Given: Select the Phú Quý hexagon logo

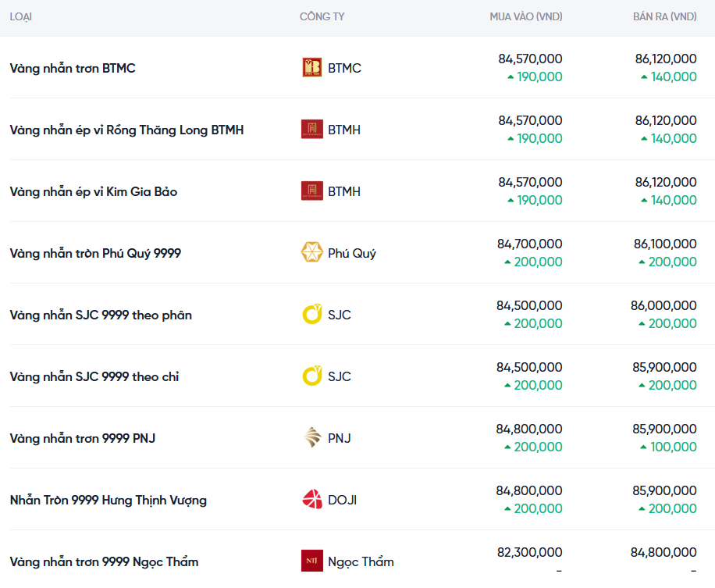Looking at the screenshot, I should pos(311,253).
